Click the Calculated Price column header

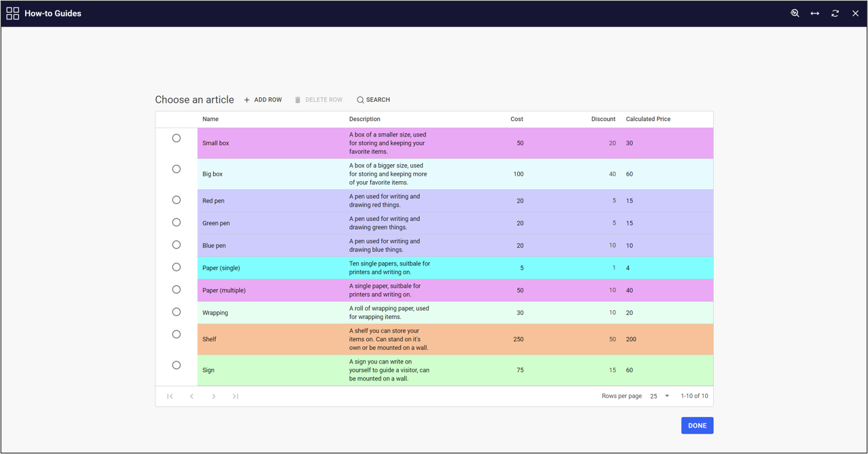click(x=648, y=119)
